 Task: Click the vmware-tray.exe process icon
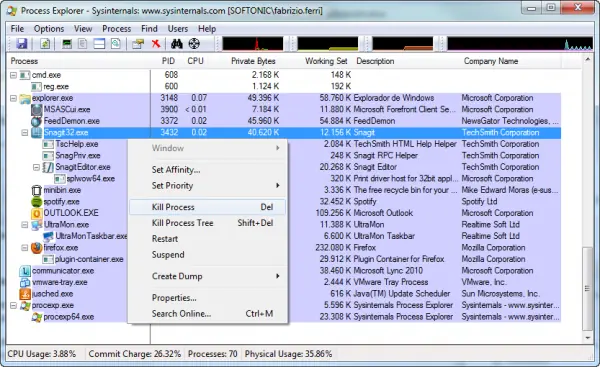[25, 282]
